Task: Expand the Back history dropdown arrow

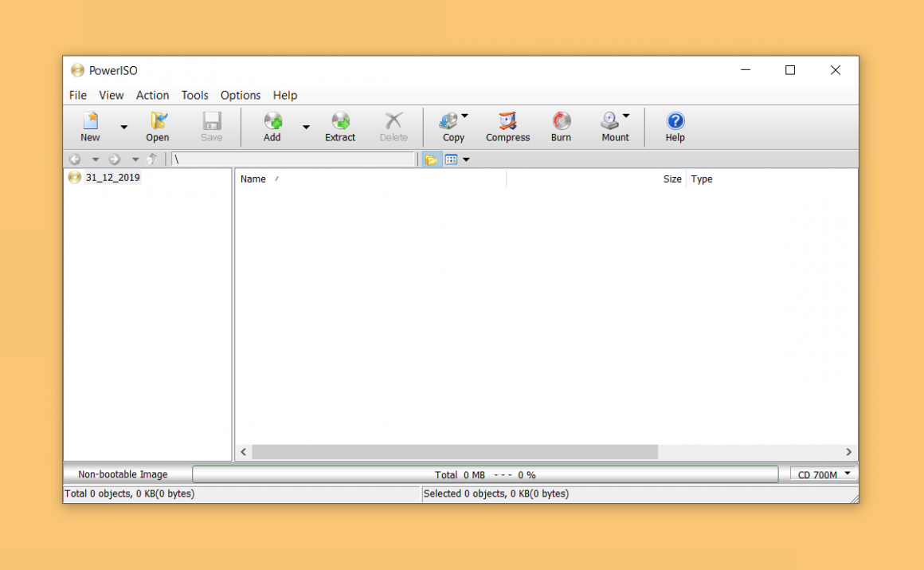Action: click(95, 159)
